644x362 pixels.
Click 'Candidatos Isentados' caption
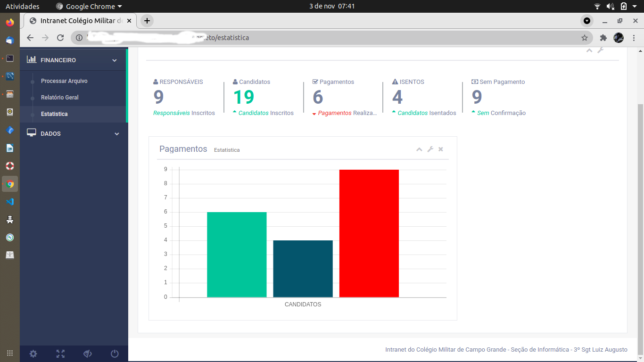click(427, 113)
